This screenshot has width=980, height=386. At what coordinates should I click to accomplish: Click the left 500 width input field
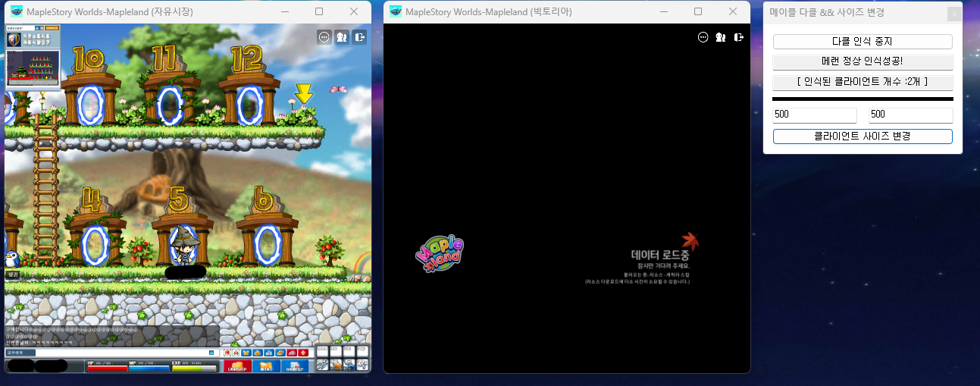pos(814,115)
